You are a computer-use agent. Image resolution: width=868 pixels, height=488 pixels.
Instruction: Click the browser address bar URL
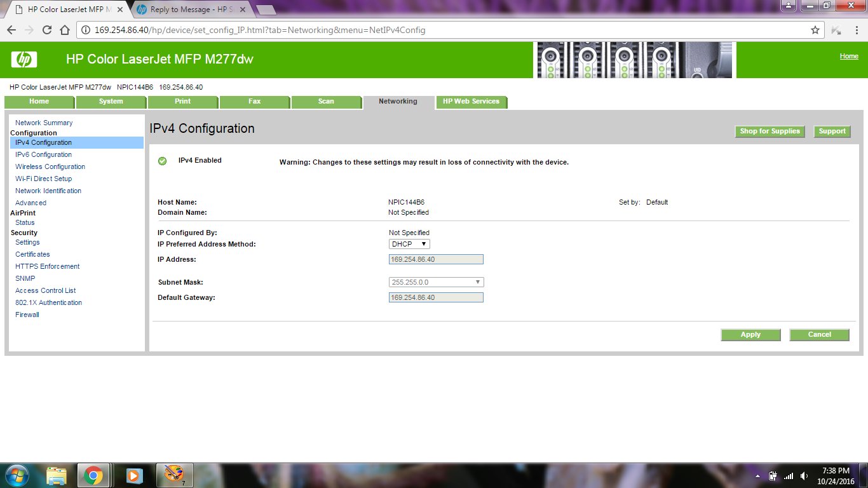260,30
